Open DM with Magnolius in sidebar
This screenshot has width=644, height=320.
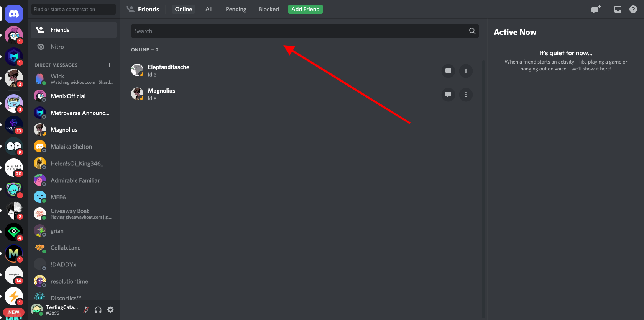pyautogui.click(x=74, y=130)
